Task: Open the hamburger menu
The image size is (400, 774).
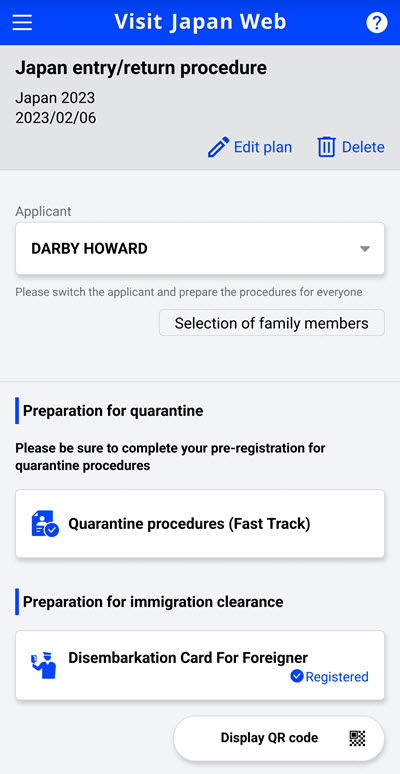Action: (22, 22)
